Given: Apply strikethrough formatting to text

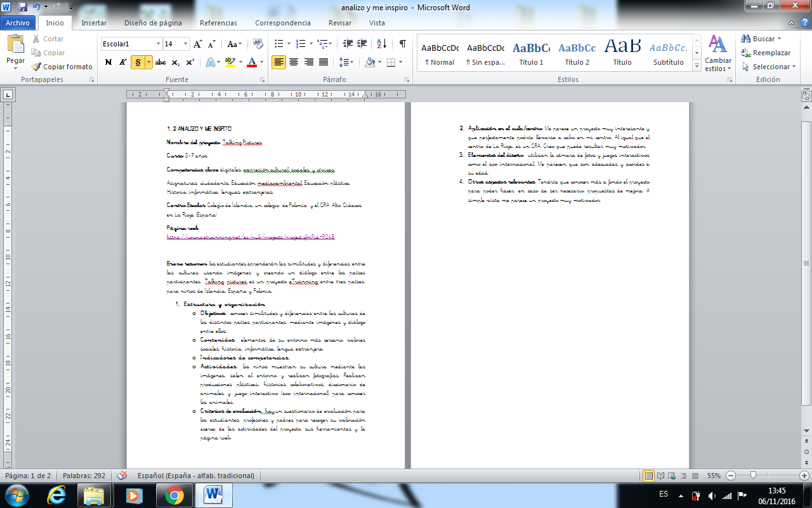Looking at the screenshot, I should pos(160,62).
